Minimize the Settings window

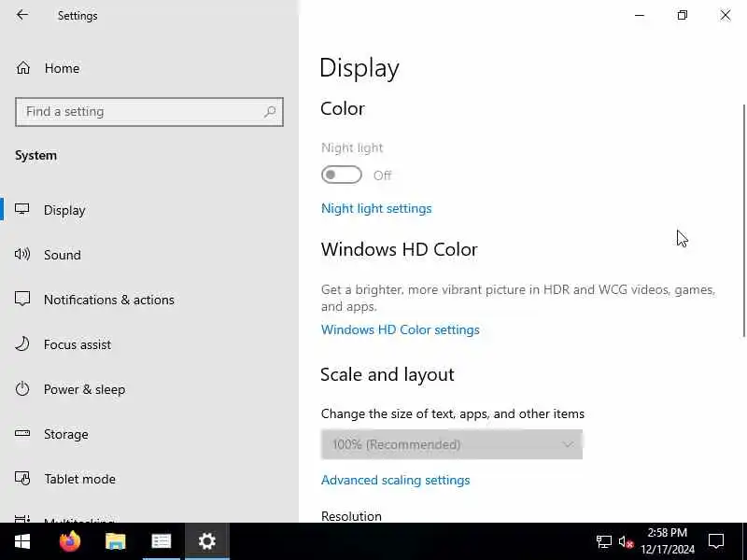[x=640, y=15]
